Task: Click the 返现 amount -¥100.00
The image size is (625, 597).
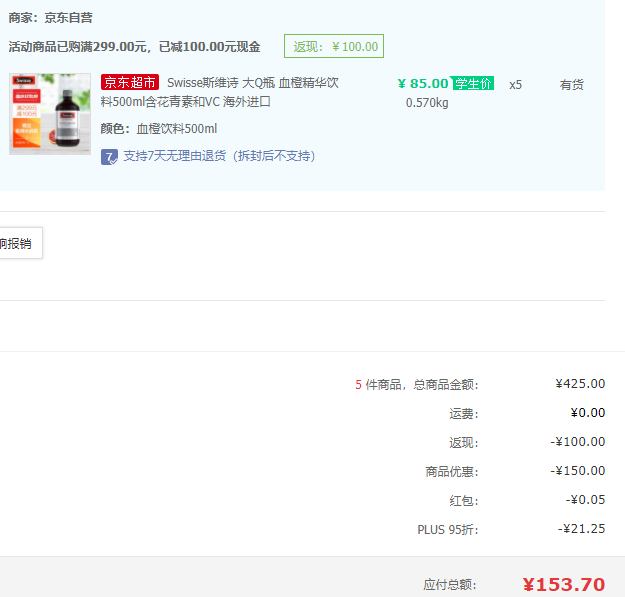Action: pyautogui.click(x=578, y=442)
